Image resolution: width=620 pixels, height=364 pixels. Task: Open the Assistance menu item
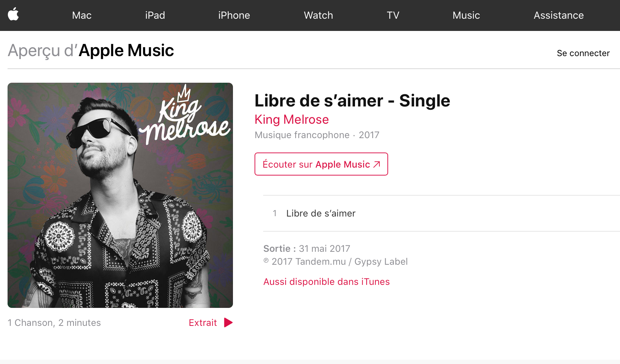(559, 15)
